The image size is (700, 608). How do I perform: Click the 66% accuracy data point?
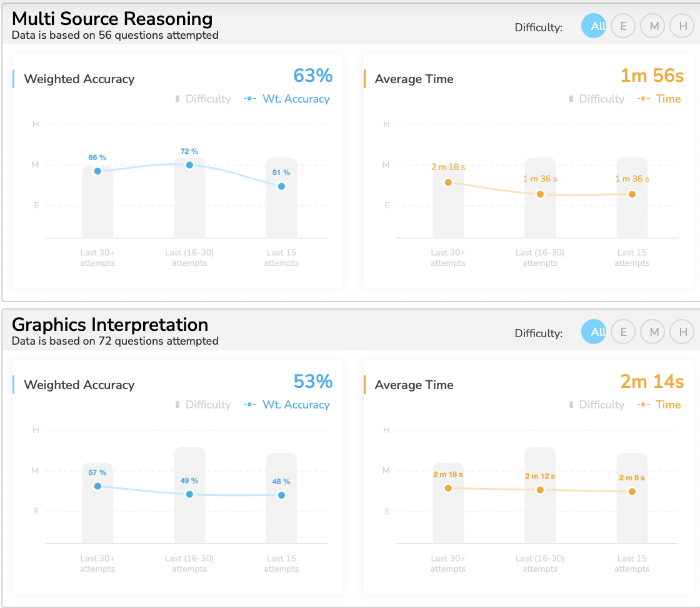(x=97, y=171)
